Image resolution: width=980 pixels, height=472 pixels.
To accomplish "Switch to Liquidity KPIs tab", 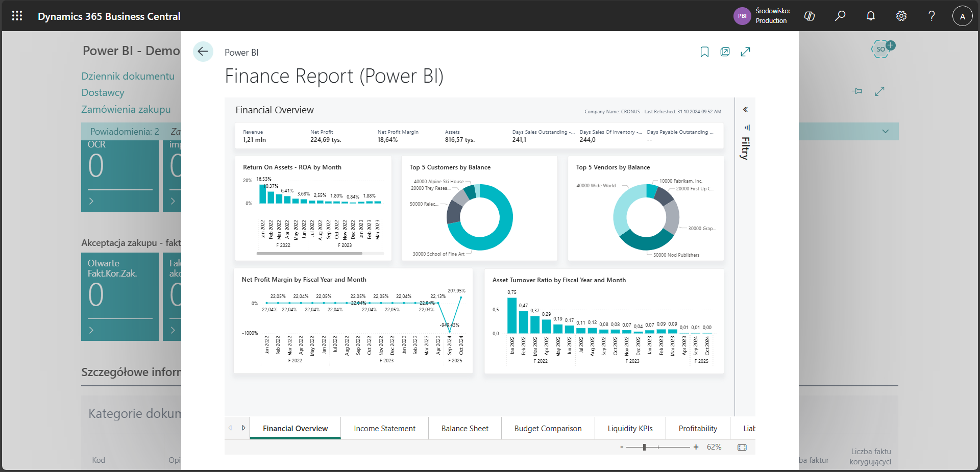I will (x=630, y=428).
